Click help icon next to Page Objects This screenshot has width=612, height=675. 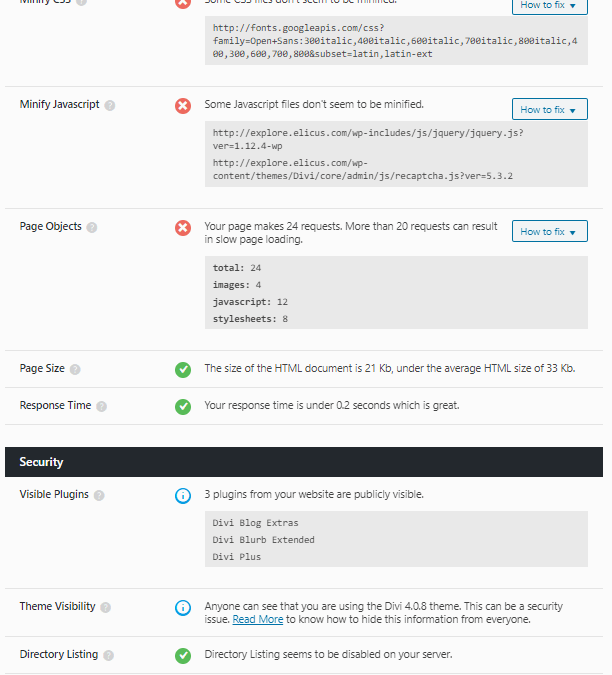tap(92, 227)
